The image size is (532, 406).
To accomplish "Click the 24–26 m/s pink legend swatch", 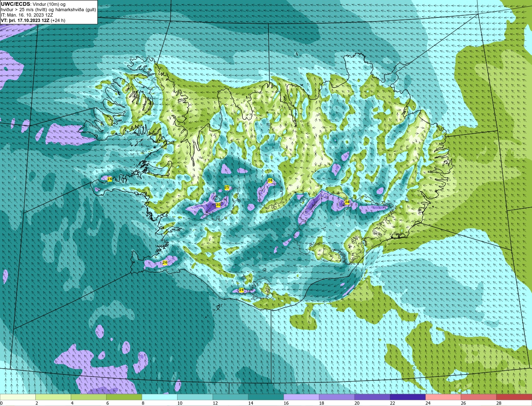I will coord(443,397).
